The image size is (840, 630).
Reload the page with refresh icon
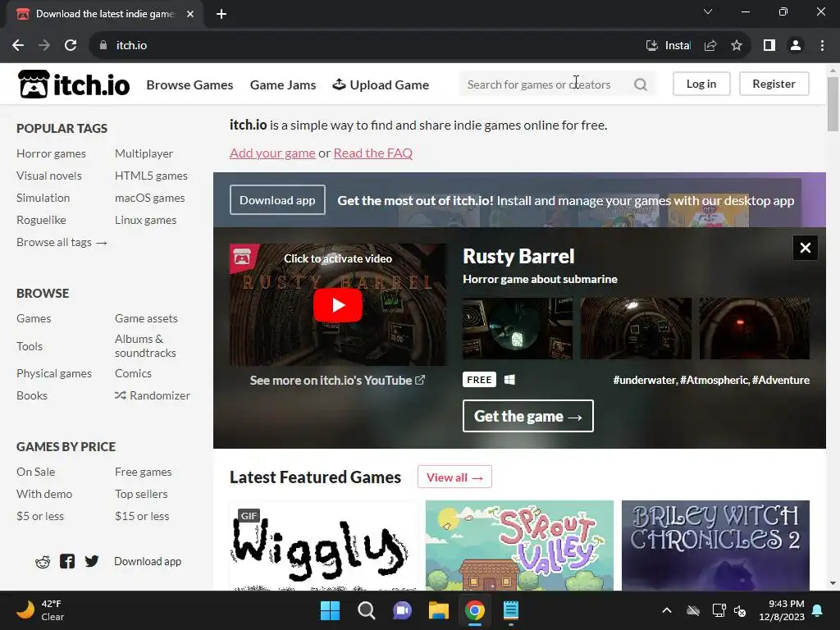[x=71, y=46]
